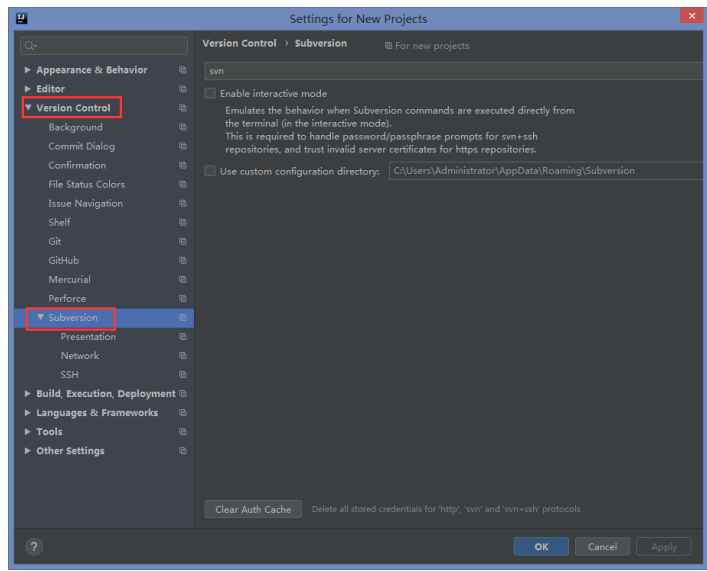Click the project-level icon beside GitHub
Screen dimensions: 707x571
coord(183,260)
